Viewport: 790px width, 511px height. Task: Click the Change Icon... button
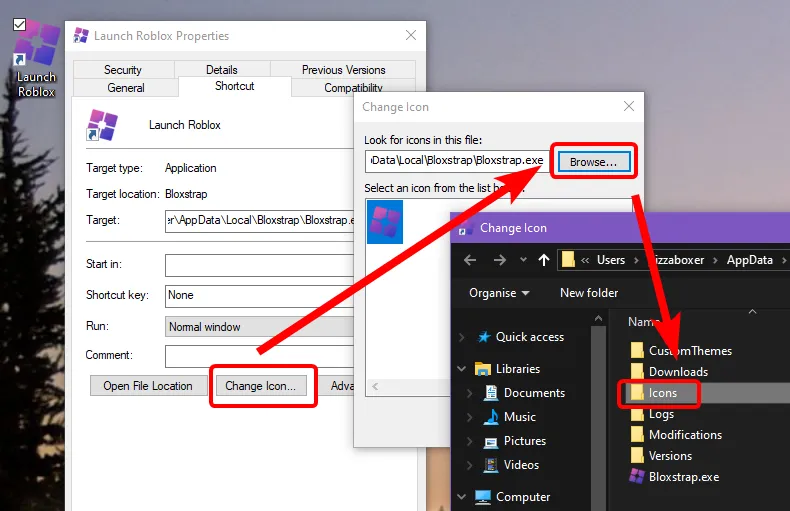[x=261, y=386]
